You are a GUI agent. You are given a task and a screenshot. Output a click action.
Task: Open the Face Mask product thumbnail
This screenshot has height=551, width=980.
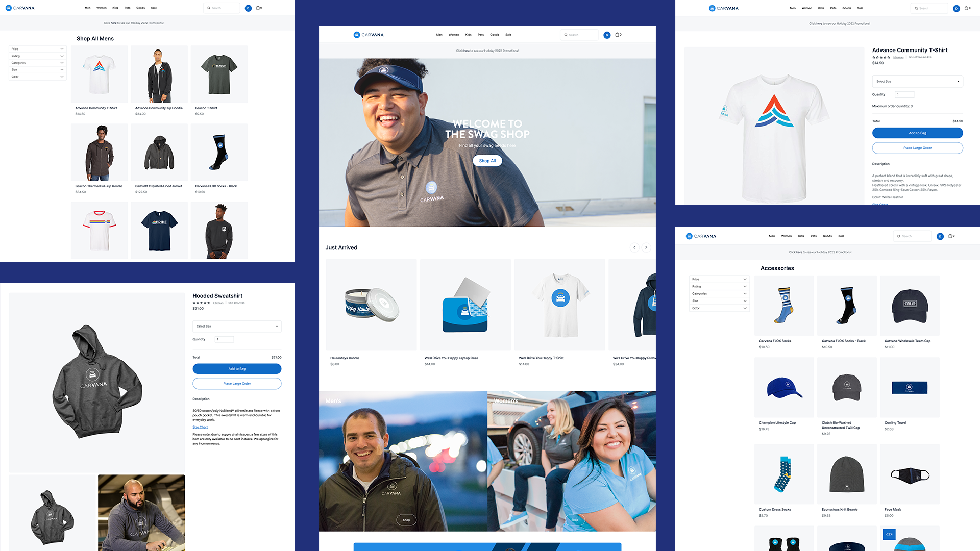[x=910, y=474]
